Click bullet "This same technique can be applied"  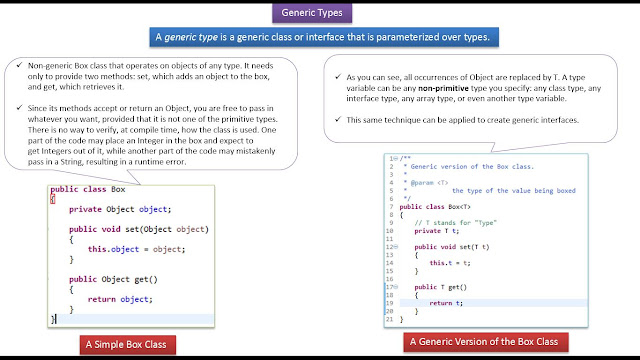click(462, 120)
